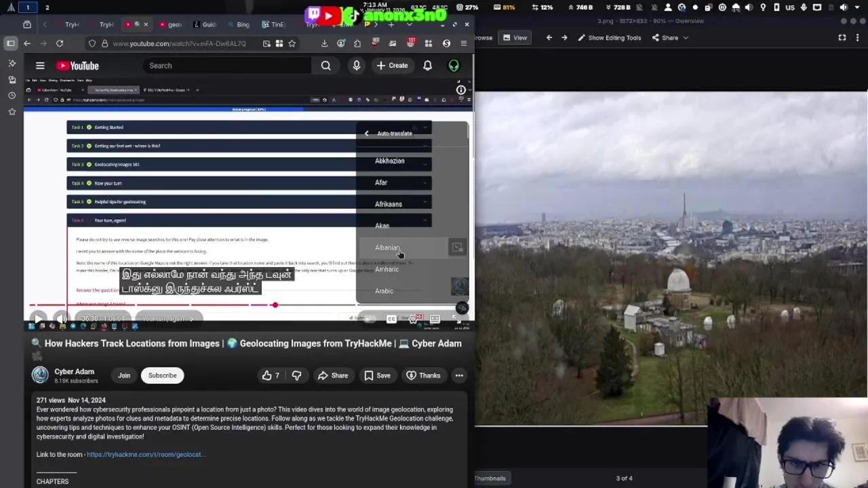This screenshot has width=868, height=488.
Task: Close the active YouTube tab
Action: tap(145, 24)
